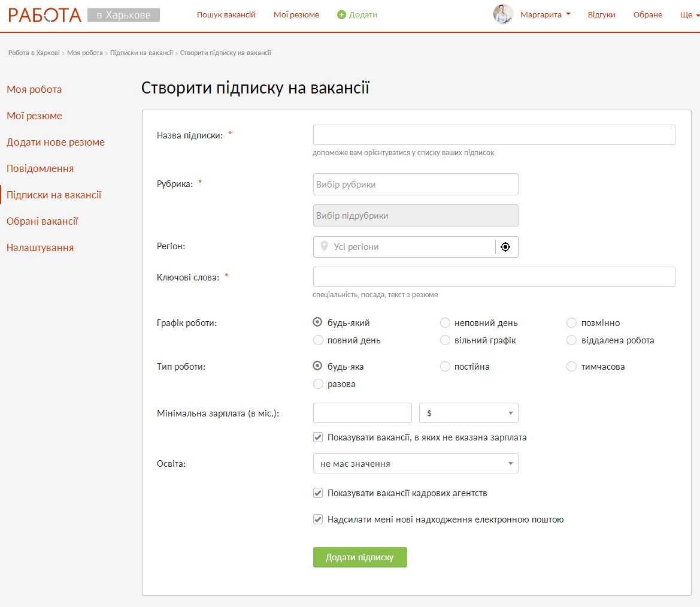Click the green plus Додати icon
700x607 pixels.
[x=341, y=14]
